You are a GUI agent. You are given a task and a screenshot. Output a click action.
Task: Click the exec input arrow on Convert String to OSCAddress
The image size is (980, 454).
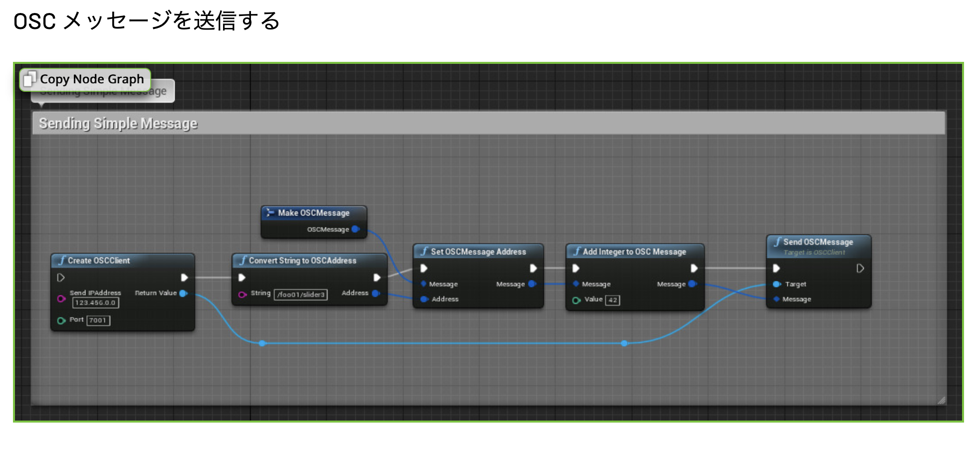[x=241, y=277]
